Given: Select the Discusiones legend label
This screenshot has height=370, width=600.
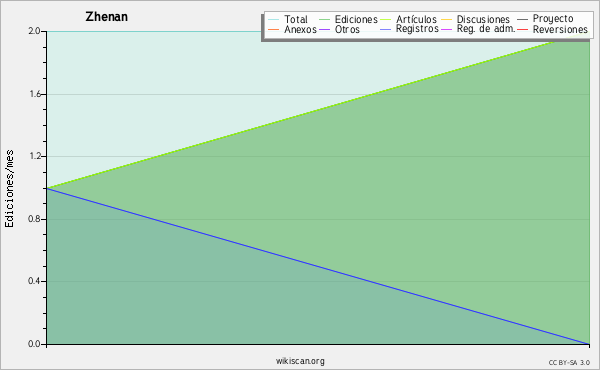Looking at the screenshot, I should pyautogui.click(x=483, y=19).
